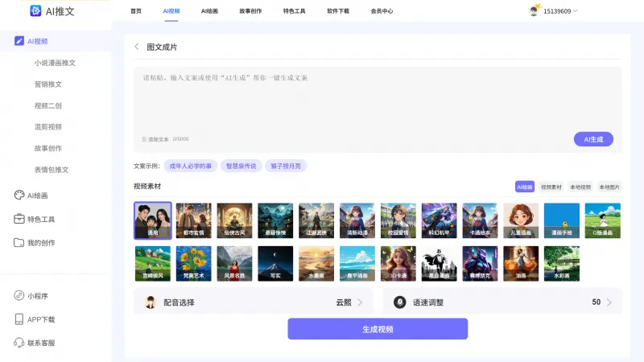Viewport: 644px width, 362px height.
Task: Select the 宫崎骏风 style thumbnail
Action: 153,264
